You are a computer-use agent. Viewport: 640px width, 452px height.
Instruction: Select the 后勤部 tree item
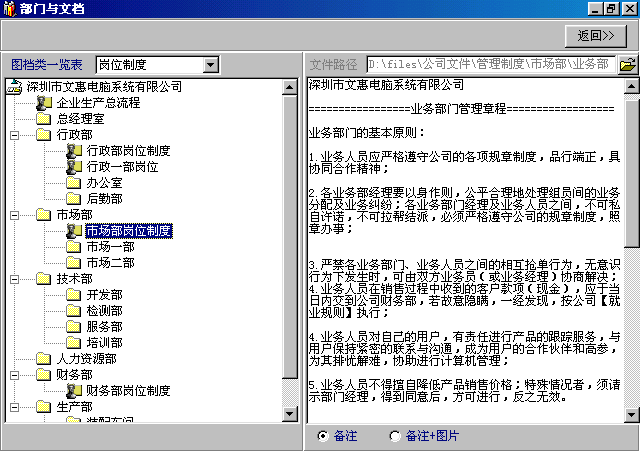click(x=104, y=199)
